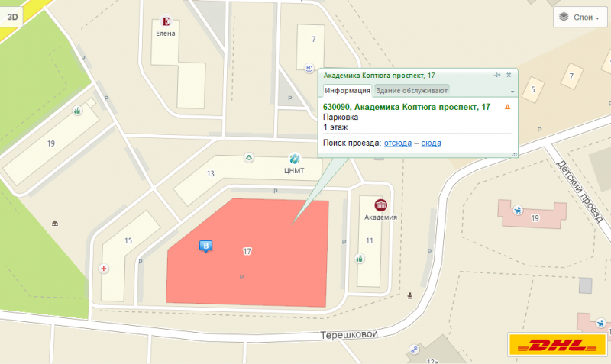This screenshot has width=611, height=364.
Task: Click the DHL advertisement banner
Action: coord(558,345)
